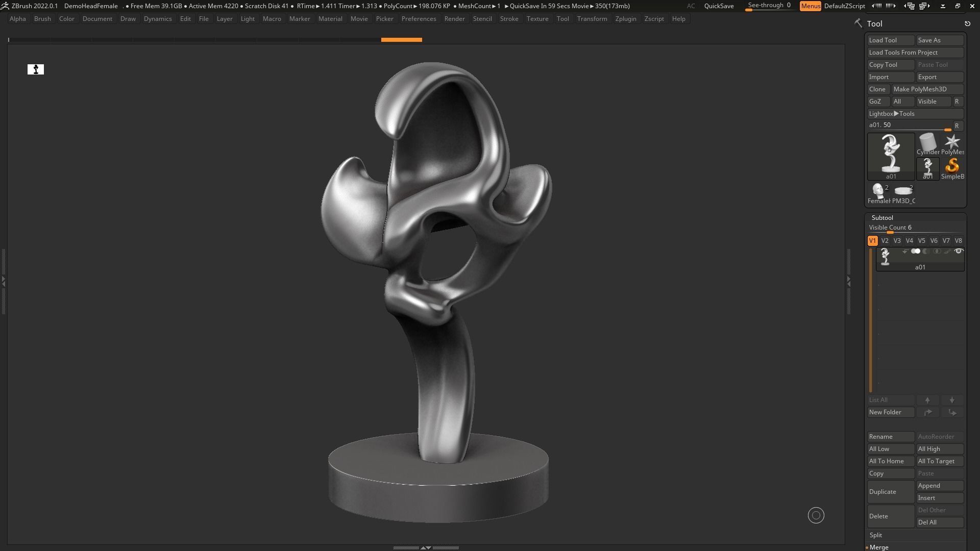Open the Zplugin menu
The width and height of the screenshot is (980, 551).
[626, 19]
